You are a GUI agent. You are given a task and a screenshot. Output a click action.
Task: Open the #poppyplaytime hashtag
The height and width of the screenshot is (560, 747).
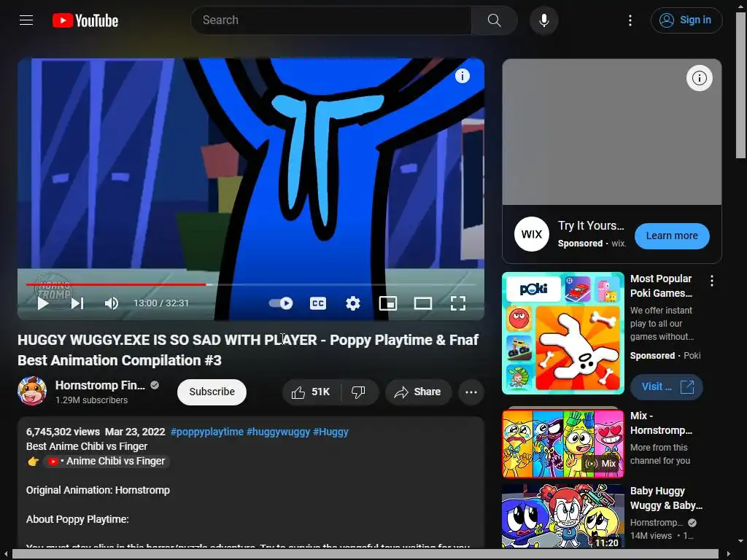206,432
